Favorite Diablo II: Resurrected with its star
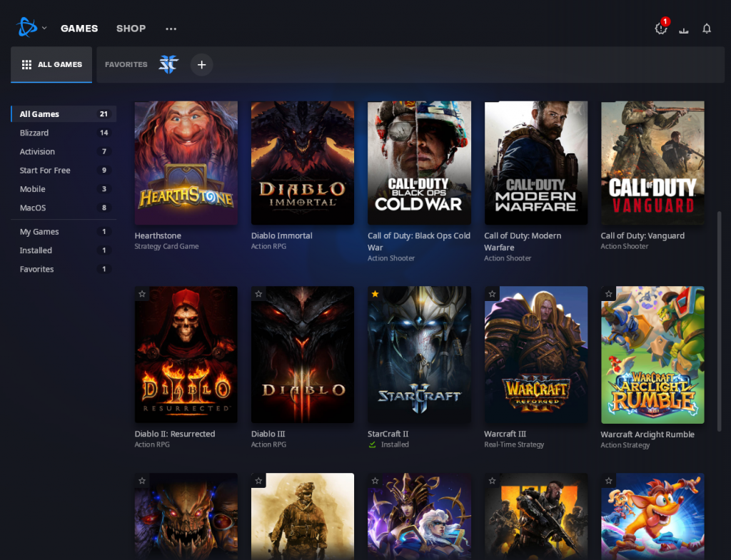Viewport: 731px width, 560px height. 142,294
